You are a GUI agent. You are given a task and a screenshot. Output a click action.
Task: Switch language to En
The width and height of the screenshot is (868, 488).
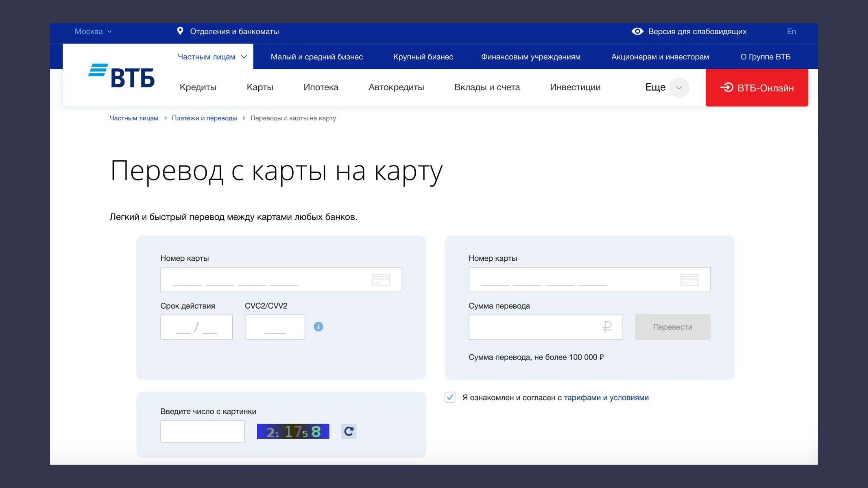(791, 31)
